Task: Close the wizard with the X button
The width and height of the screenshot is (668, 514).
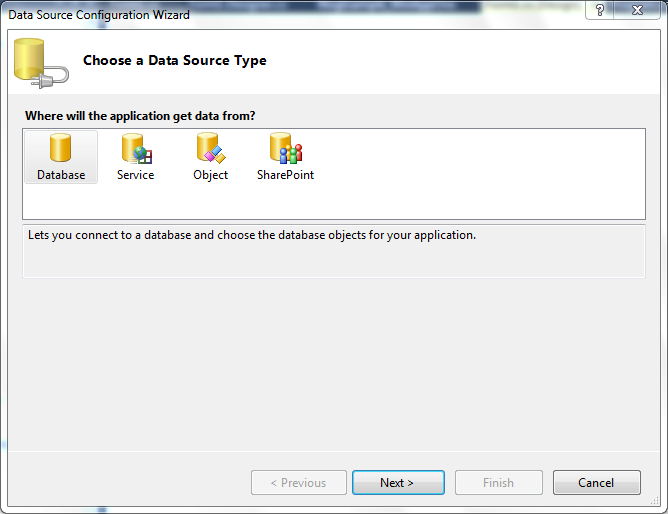Action: pos(637,10)
